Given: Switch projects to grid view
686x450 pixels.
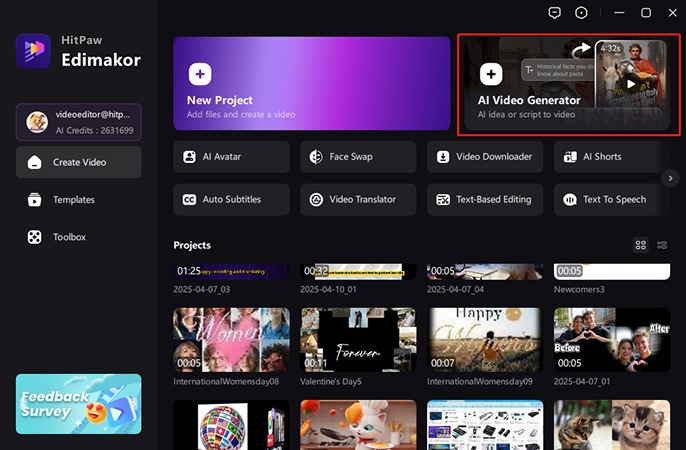Looking at the screenshot, I should (640, 245).
